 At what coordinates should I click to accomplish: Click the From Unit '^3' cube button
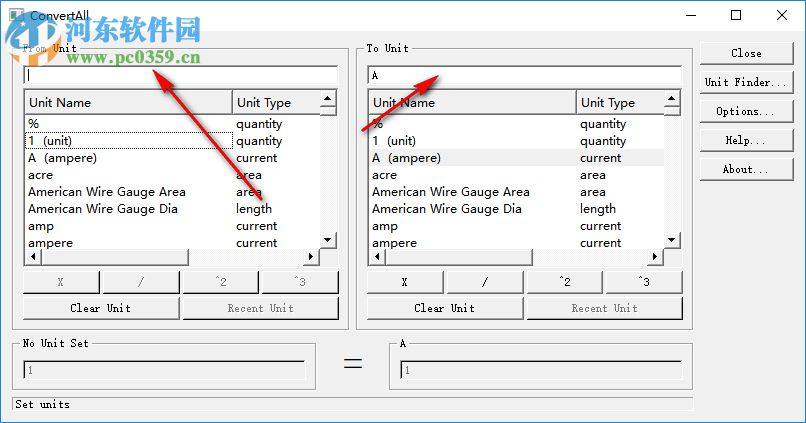(300, 282)
